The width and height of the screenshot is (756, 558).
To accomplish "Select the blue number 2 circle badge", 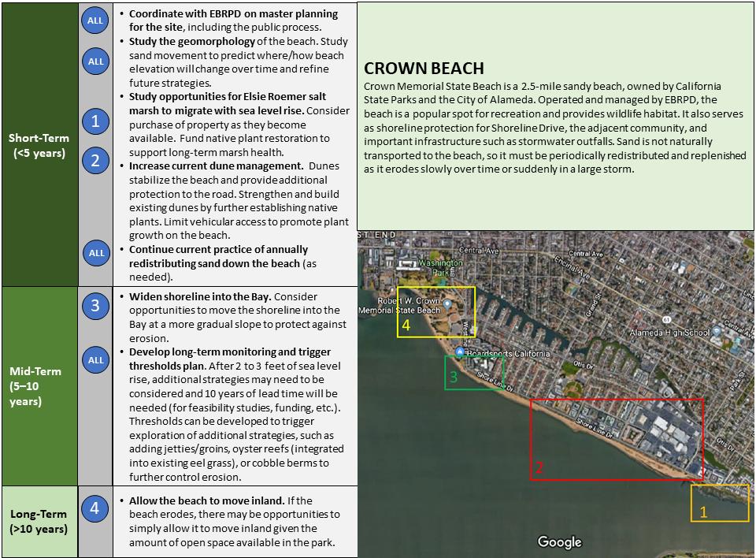I will tap(95, 161).
